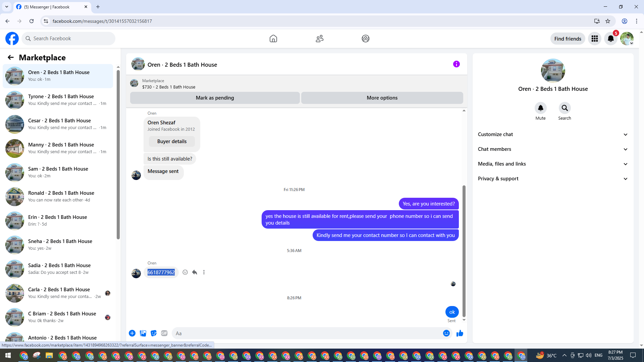The width and height of the screenshot is (644, 362).
Task: Open more actions plus icon
Action: click(x=132, y=333)
